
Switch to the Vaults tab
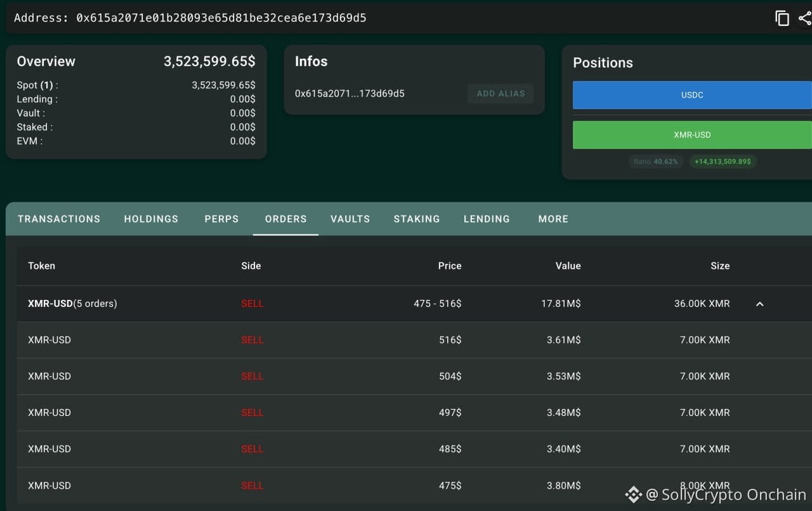pos(350,219)
